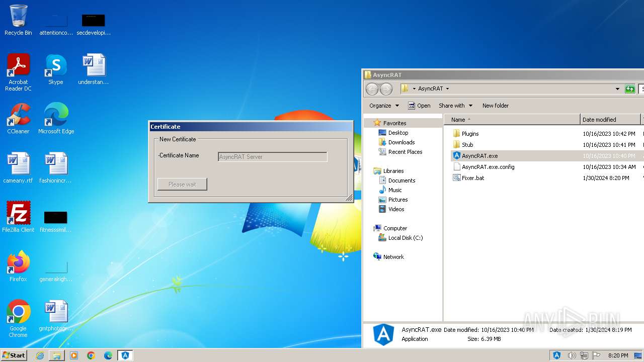Screen dimensions: 644x362
Task: Click the Certificate dialog resize grip
Action: (349, 199)
